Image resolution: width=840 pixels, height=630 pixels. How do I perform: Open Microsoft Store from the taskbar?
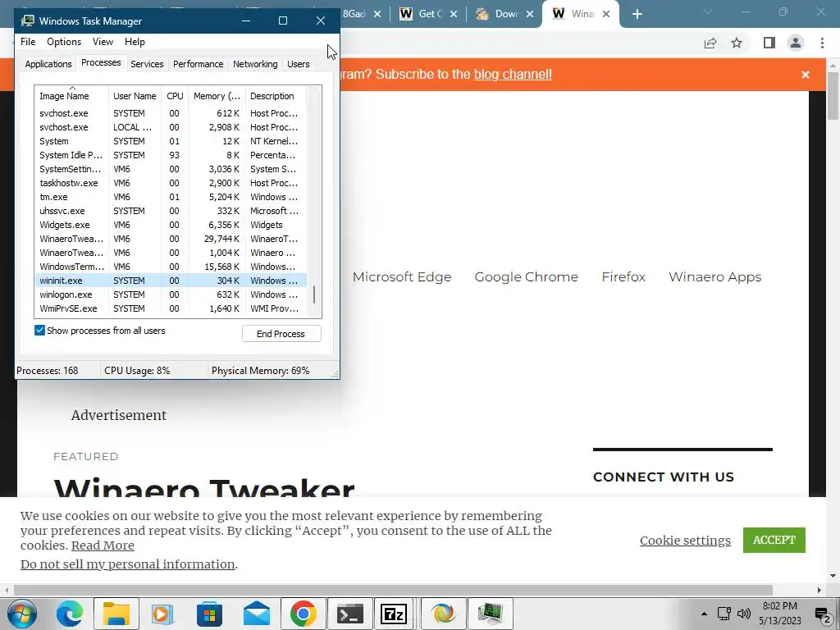pyautogui.click(x=209, y=614)
